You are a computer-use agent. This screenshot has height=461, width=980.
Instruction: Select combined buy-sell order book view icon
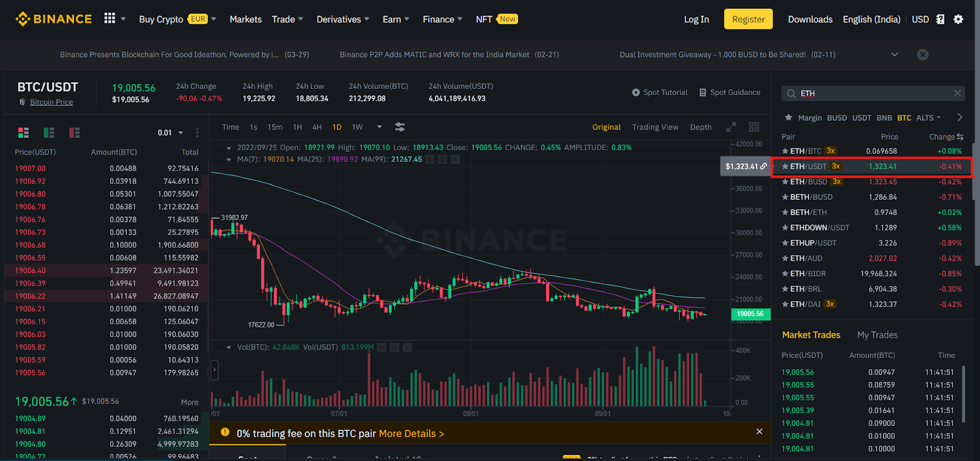(24, 132)
